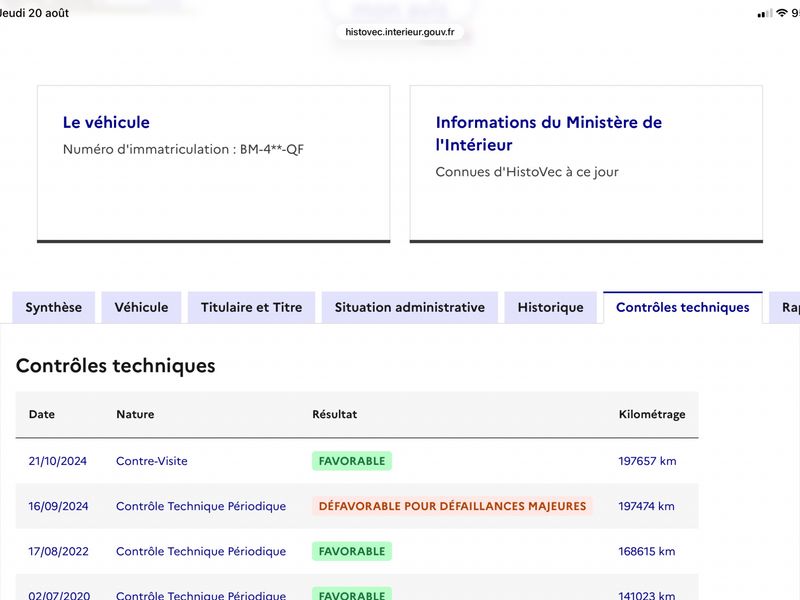Viewport: 800px width, 600px height.
Task: Select the date 02/07/2020
Action: (59, 595)
